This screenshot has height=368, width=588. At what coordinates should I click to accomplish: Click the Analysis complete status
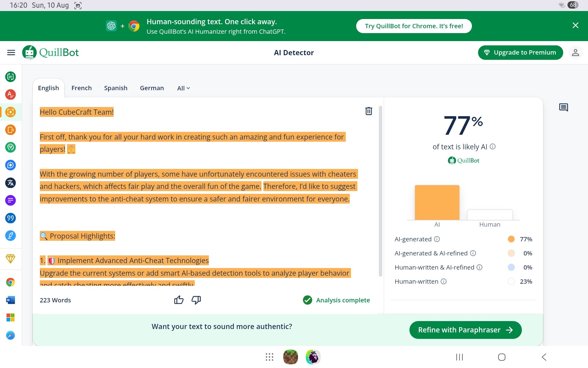(336, 300)
